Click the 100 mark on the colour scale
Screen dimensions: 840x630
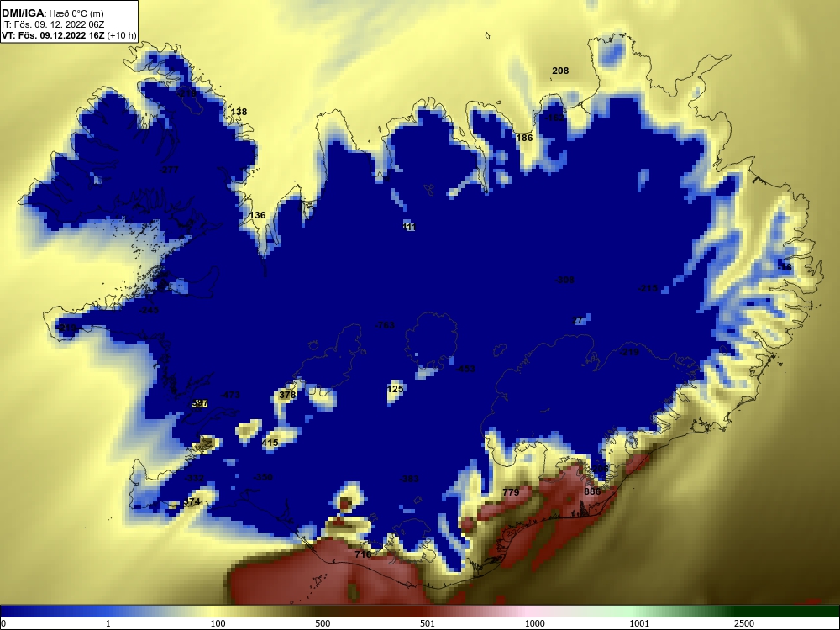(x=218, y=623)
